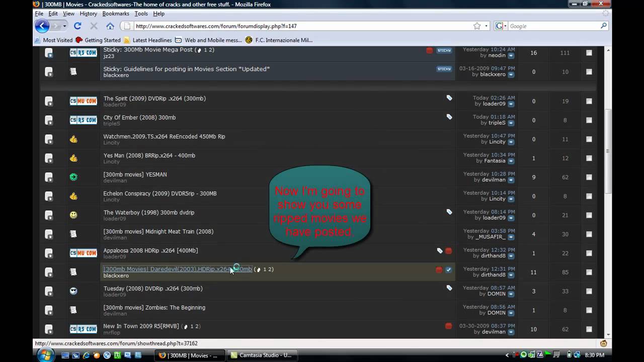Image resolution: width=644 pixels, height=362 pixels.
Task: Tick checkbox for Daredevil thread row
Action: (x=589, y=272)
